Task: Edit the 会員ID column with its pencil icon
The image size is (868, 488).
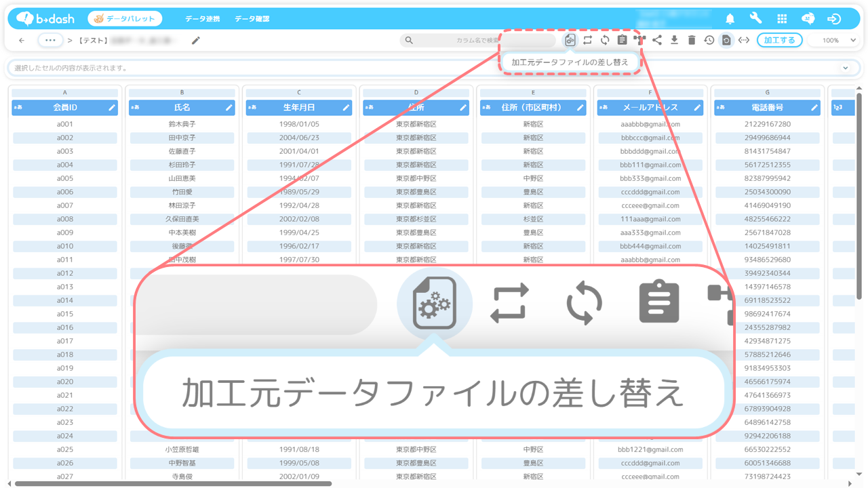Action: (112, 107)
